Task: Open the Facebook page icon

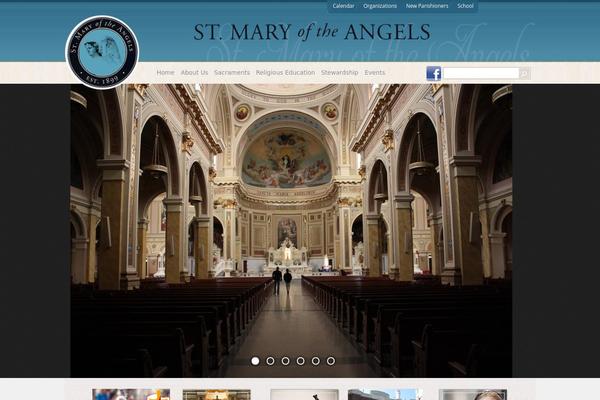Action: [x=434, y=73]
